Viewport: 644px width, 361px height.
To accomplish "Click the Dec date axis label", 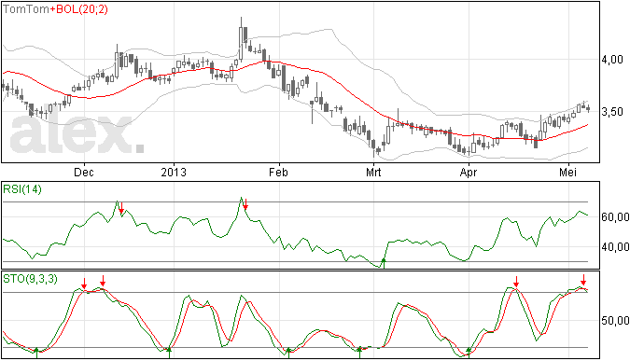I will 84,172.
